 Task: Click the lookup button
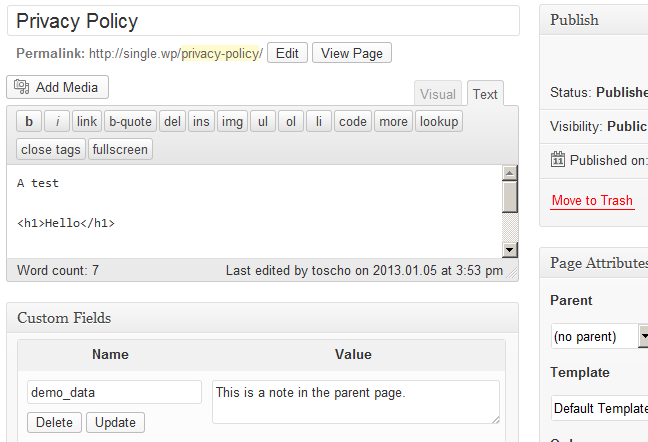439,121
